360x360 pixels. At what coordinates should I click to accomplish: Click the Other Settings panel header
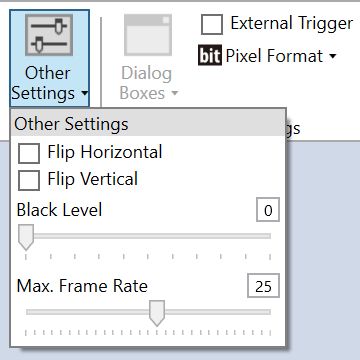148,124
